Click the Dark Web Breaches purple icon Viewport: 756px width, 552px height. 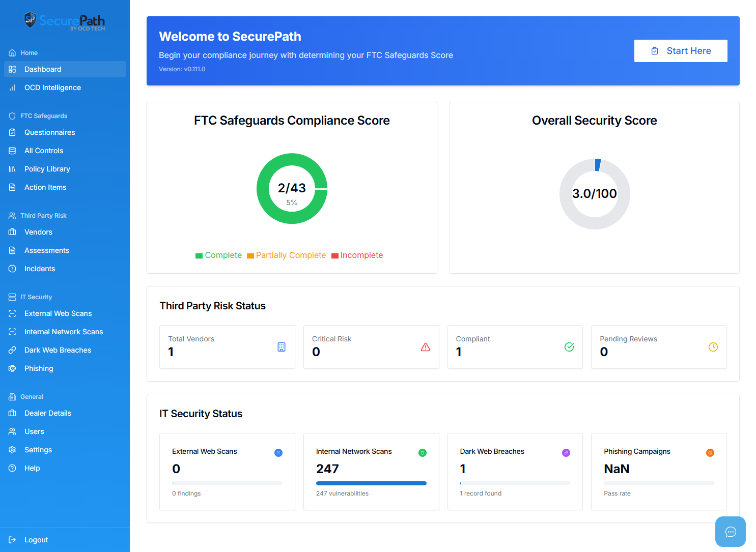[566, 453]
